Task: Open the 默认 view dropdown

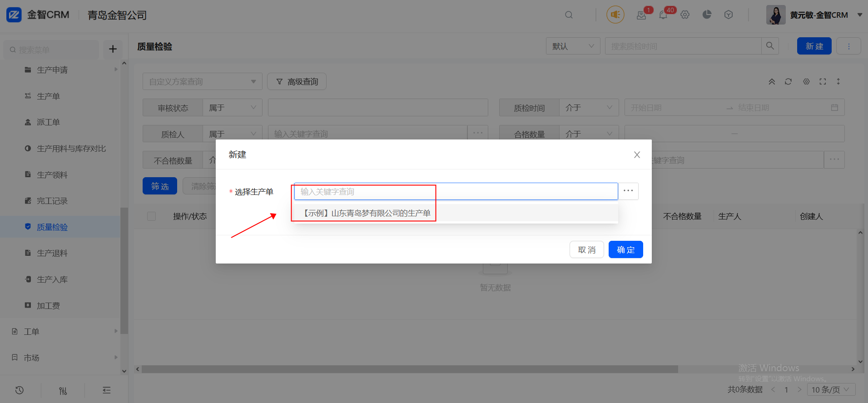Action: click(573, 46)
